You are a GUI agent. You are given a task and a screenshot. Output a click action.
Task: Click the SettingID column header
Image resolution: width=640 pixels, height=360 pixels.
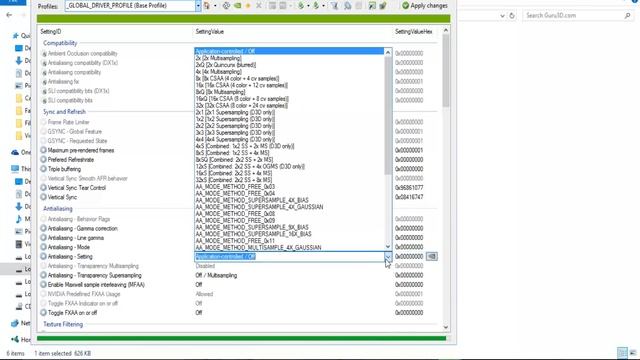pyautogui.click(x=51, y=31)
